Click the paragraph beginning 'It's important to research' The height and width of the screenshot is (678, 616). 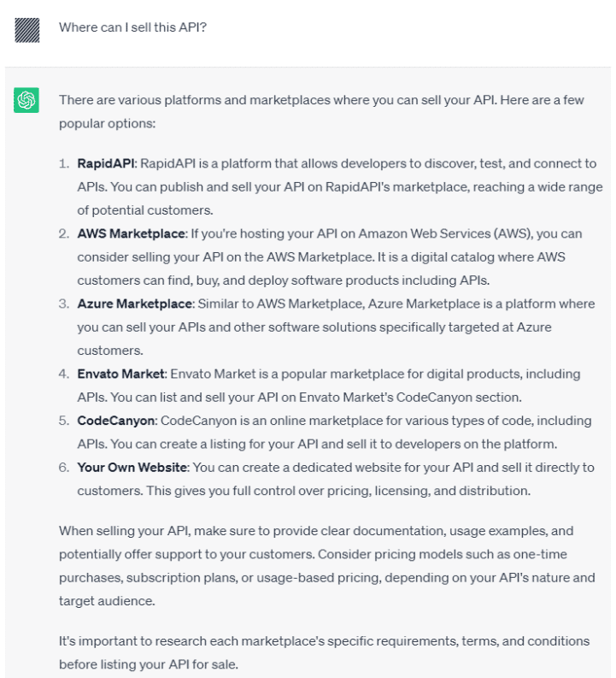click(x=324, y=652)
